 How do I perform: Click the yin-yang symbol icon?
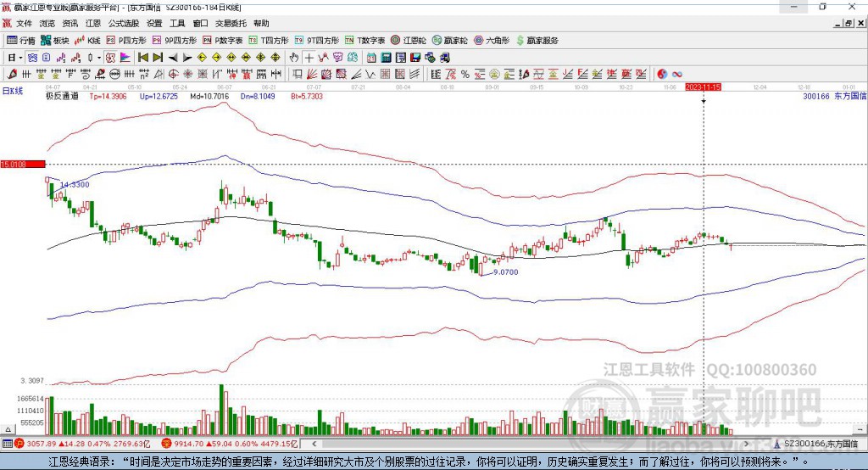[x=662, y=74]
